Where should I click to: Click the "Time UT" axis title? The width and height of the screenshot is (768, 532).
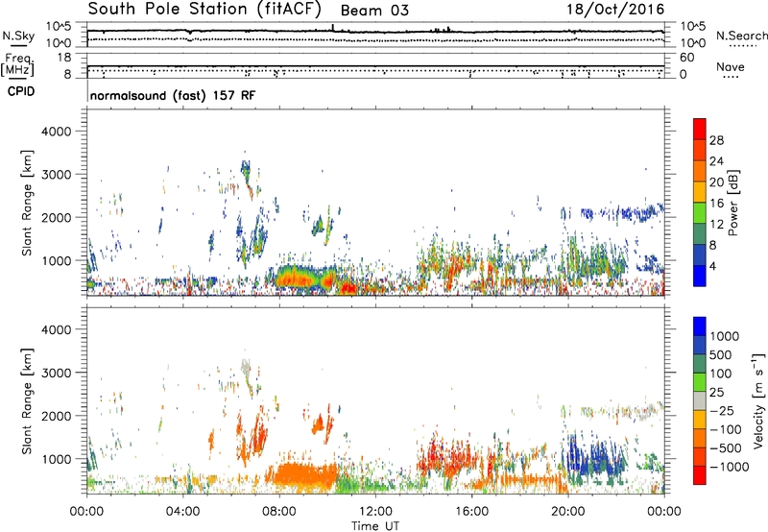(x=375, y=526)
